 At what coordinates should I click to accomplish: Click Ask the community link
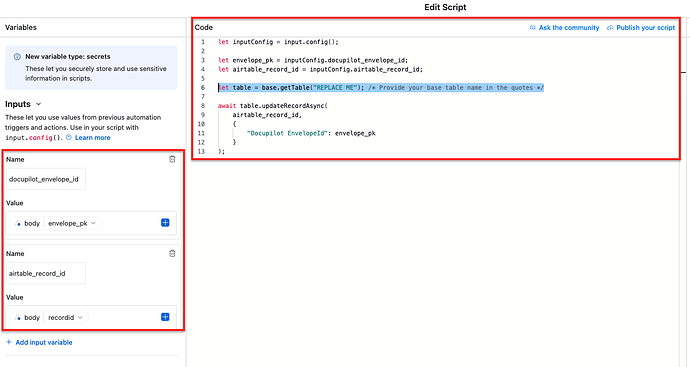click(x=564, y=27)
